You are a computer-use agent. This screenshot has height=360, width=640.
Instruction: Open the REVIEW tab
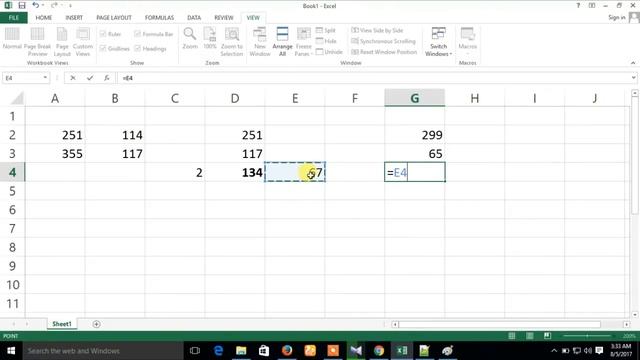[x=224, y=18]
